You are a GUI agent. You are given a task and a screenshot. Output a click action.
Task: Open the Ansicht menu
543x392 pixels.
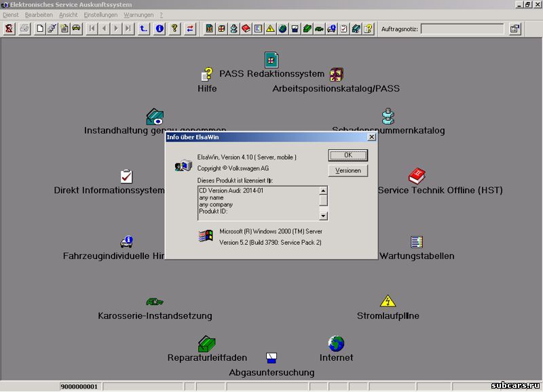pyautogui.click(x=69, y=15)
